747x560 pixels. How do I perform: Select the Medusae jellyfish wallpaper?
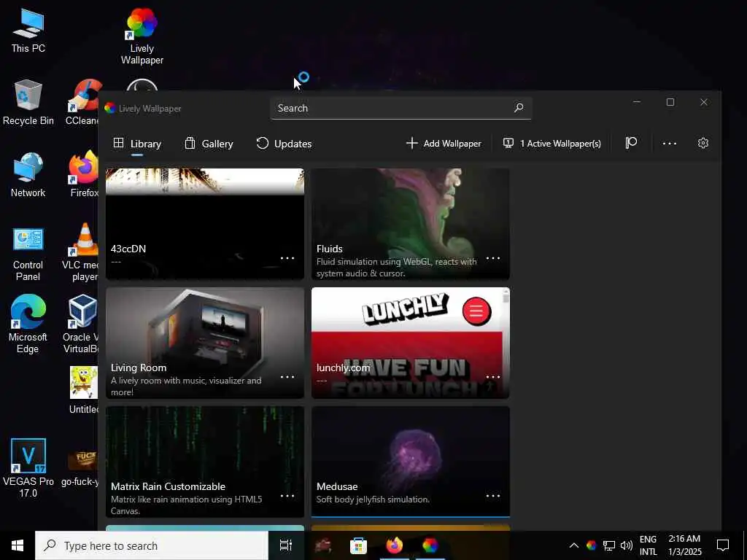point(410,462)
